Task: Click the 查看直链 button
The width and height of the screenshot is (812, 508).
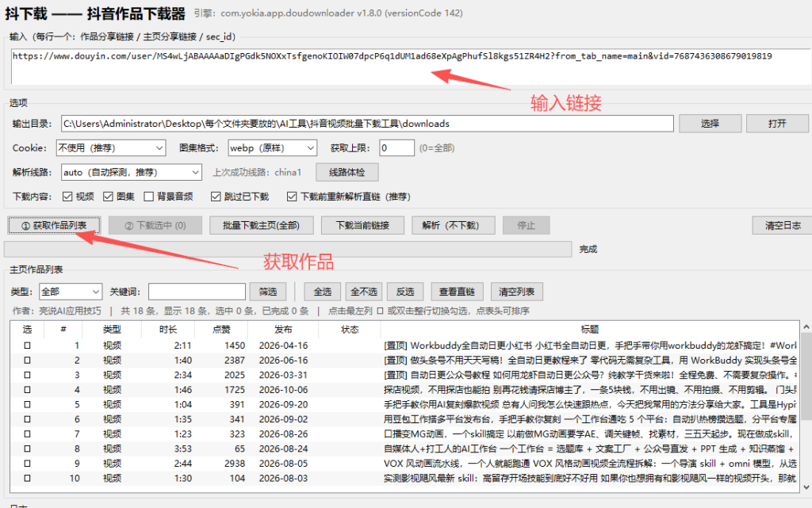Action: [457, 292]
